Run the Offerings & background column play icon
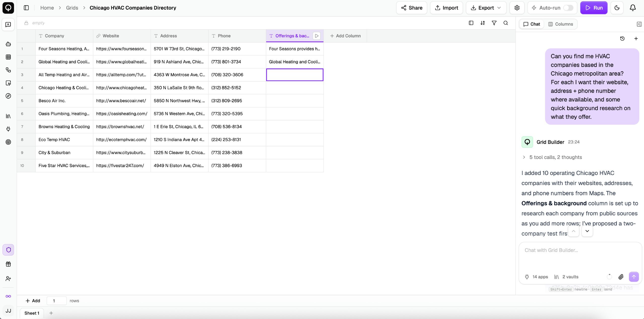Screen dimensions: 644x319 coord(317,36)
